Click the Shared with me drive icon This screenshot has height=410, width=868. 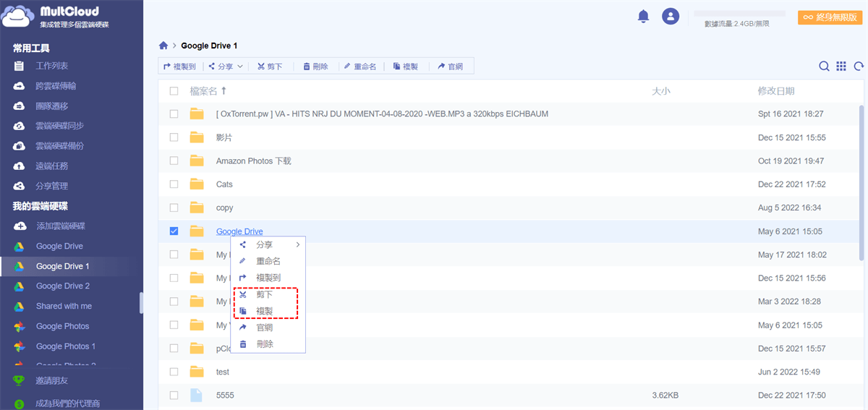(x=20, y=307)
